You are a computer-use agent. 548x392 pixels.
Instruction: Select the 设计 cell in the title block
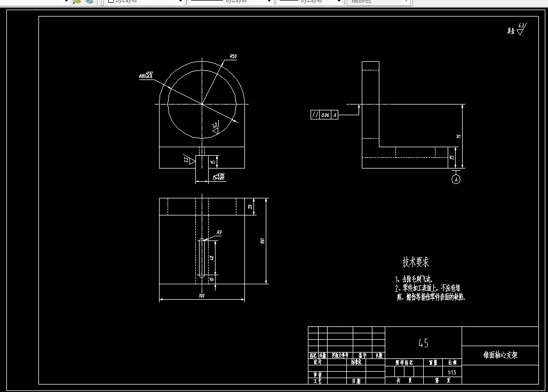tap(317, 362)
